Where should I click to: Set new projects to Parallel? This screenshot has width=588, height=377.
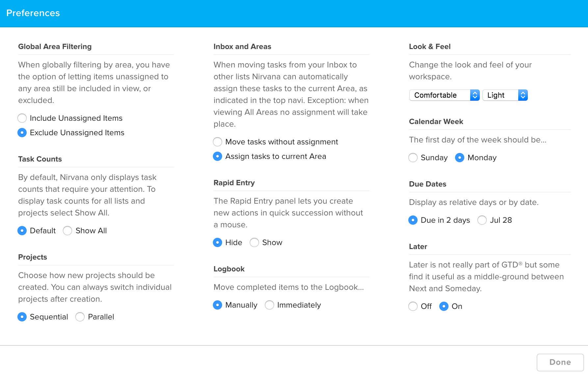pos(80,317)
